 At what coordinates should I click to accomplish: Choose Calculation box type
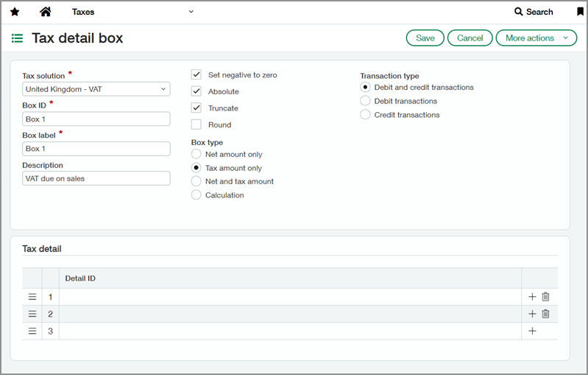tap(196, 195)
